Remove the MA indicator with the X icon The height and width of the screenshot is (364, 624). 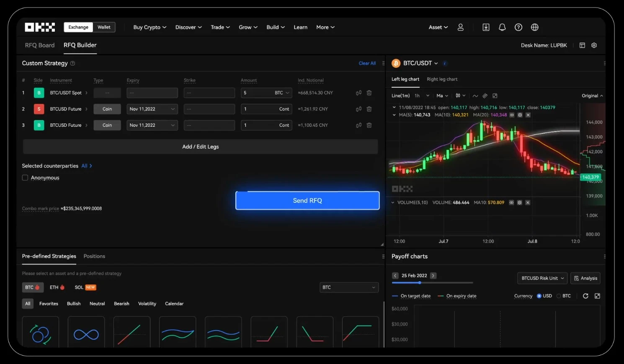[x=528, y=115]
